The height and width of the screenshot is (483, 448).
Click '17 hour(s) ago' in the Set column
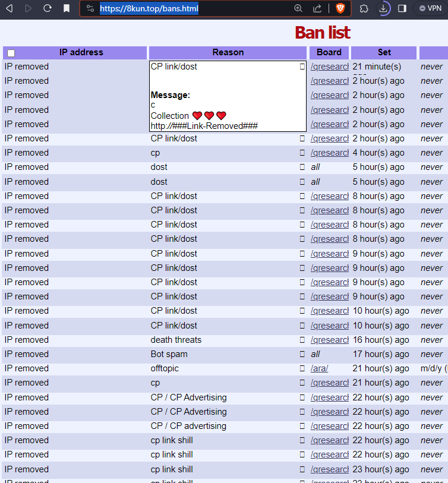pyautogui.click(x=381, y=354)
